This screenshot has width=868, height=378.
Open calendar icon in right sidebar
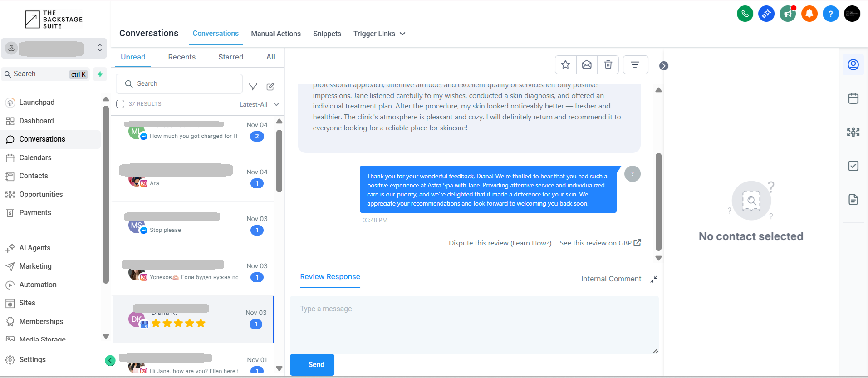(x=853, y=98)
